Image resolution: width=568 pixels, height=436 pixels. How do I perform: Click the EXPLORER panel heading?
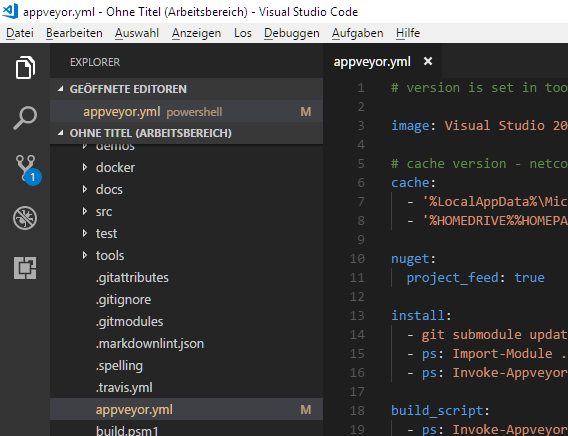pyautogui.click(x=95, y=62)
